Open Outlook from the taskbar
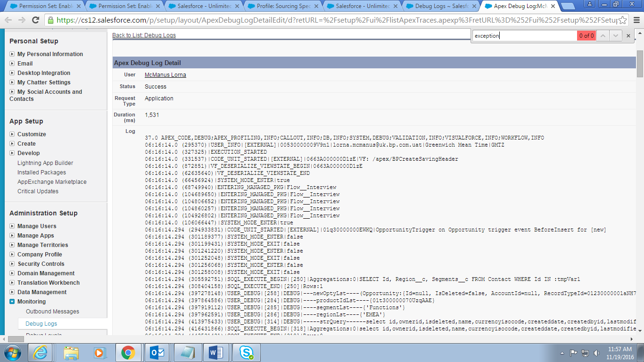 (157, 353)
